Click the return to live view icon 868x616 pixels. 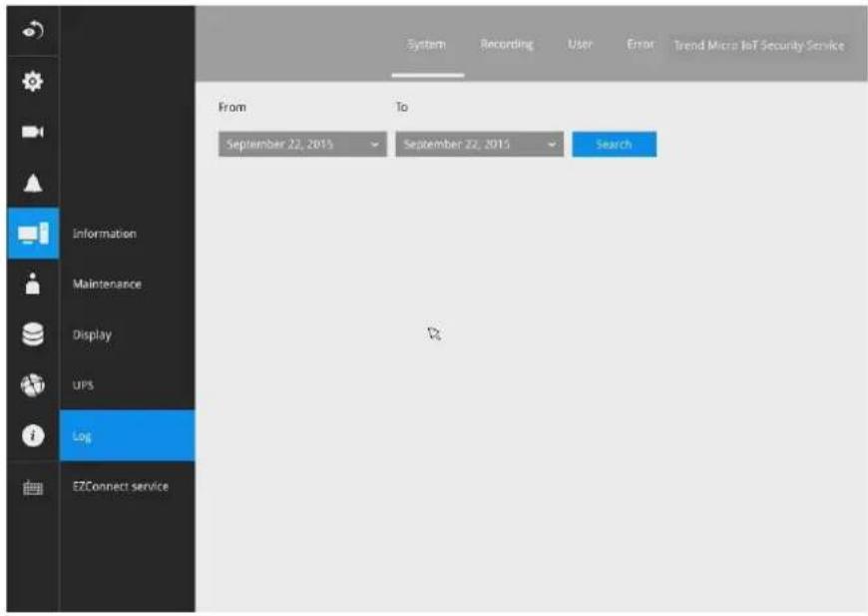[33, 31]
